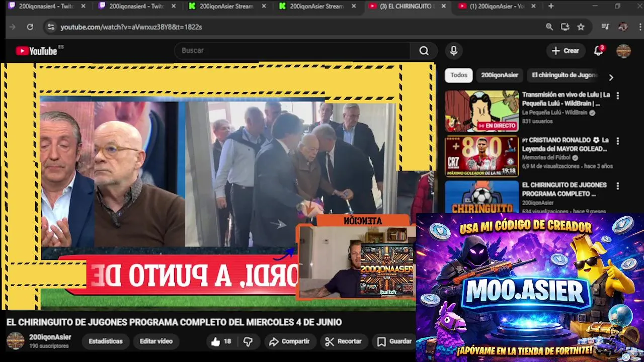Click the 'Memorias del Fútbol' channel name

click(546, 157)
